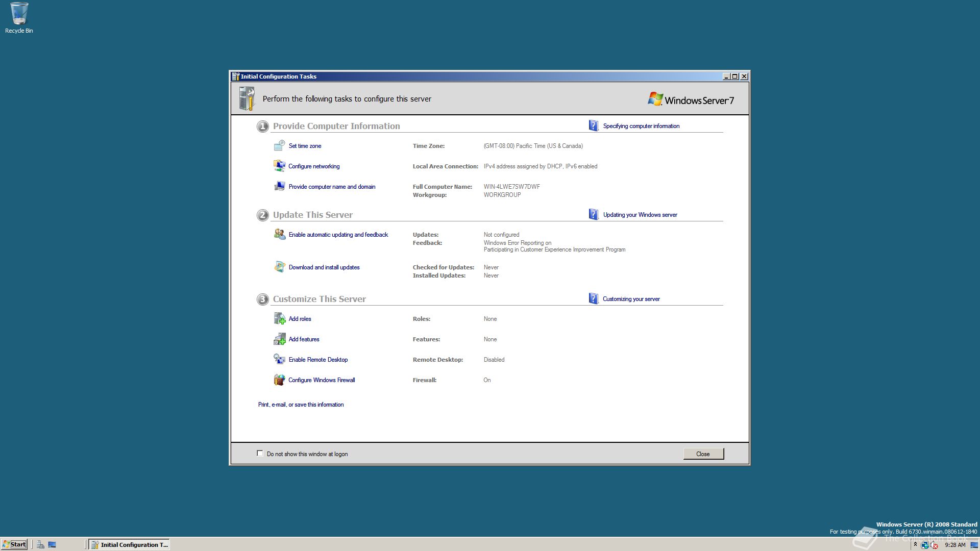Click Remote Desktop value 'Disabled'

click(494, 360)
